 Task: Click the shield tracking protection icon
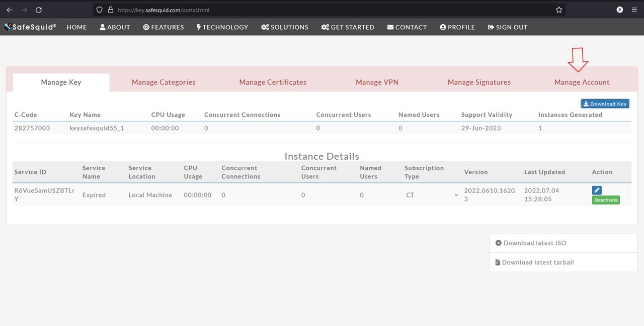100,10
